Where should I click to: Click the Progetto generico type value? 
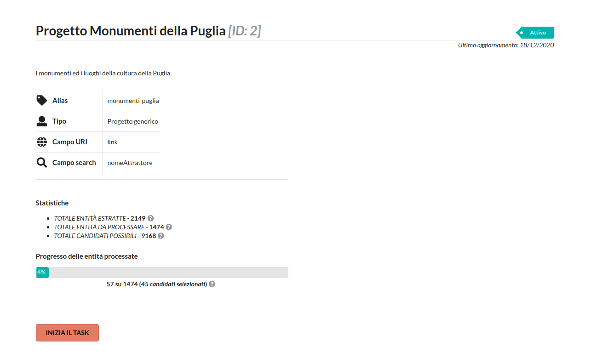pyautogui.click(x=132, y=121)
